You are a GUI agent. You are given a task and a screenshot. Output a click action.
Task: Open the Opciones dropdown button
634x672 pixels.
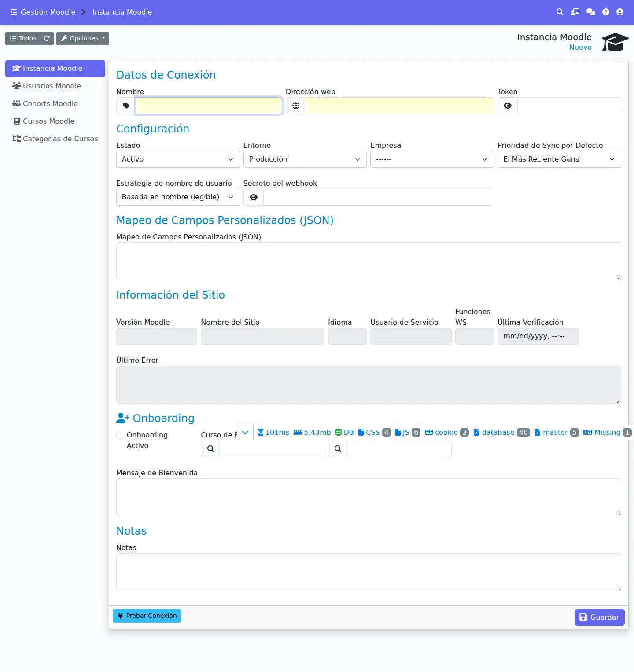[83, 38]
